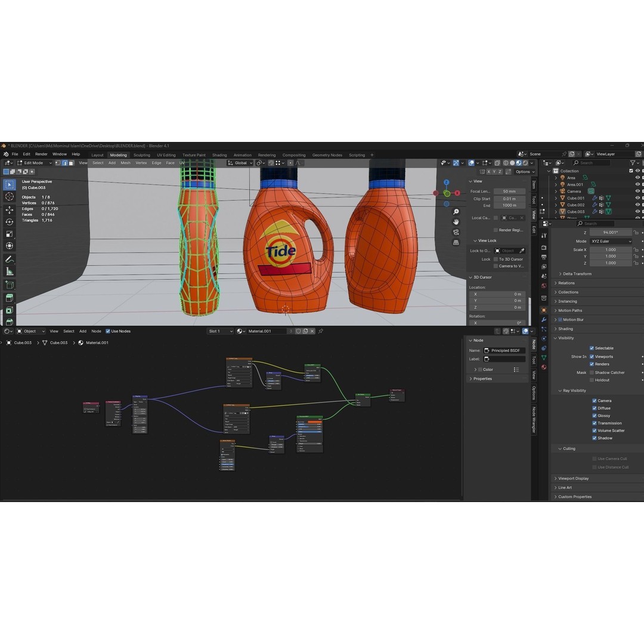Toggle the camera view icon
This screenshot has width=644, height=644.
coord(456,232)
